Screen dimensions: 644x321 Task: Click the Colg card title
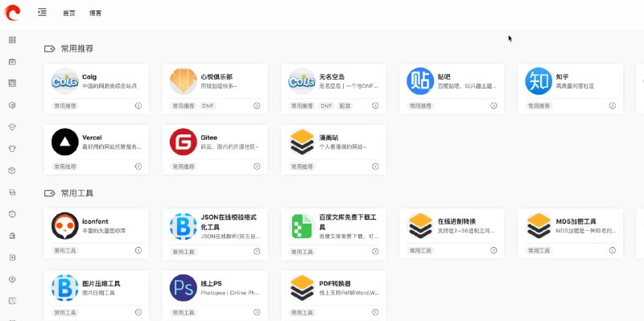coord(89,76)
